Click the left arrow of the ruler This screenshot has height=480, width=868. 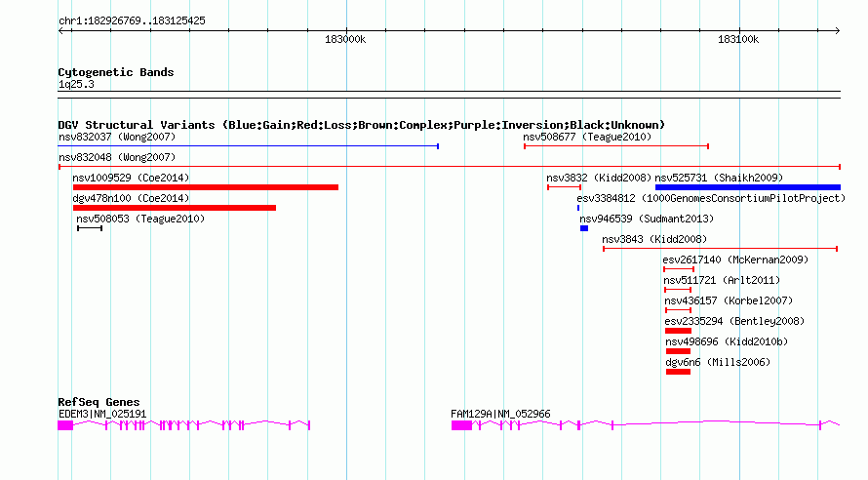(x=61, y=31)
